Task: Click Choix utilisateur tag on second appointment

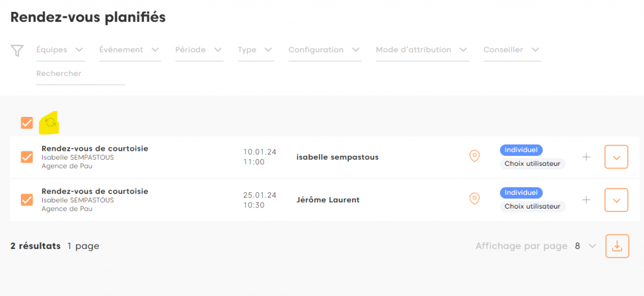Action: coord(533,206)
